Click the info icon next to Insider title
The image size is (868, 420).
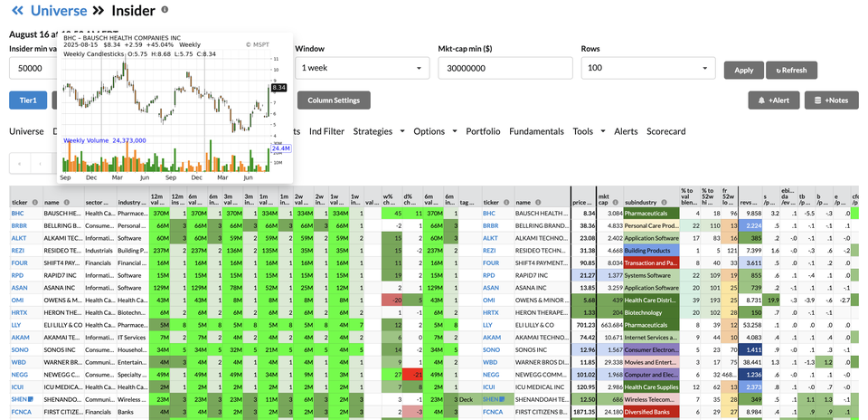(165, 9)
